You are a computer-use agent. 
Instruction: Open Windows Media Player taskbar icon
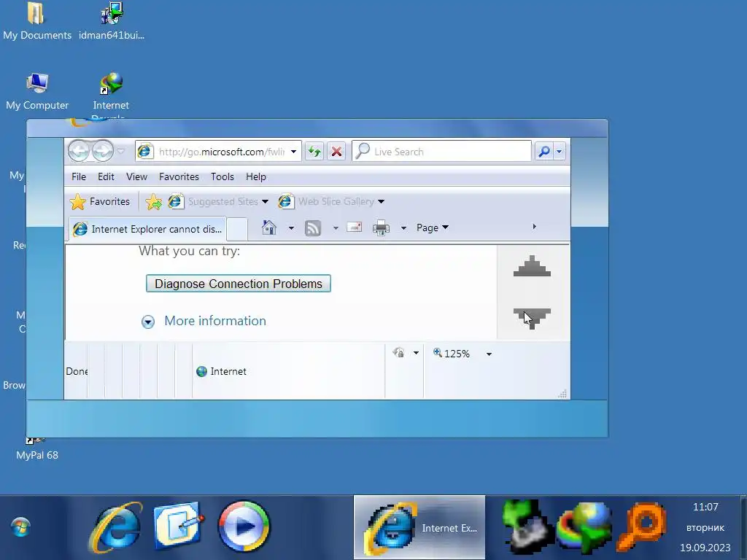[244, 526]
